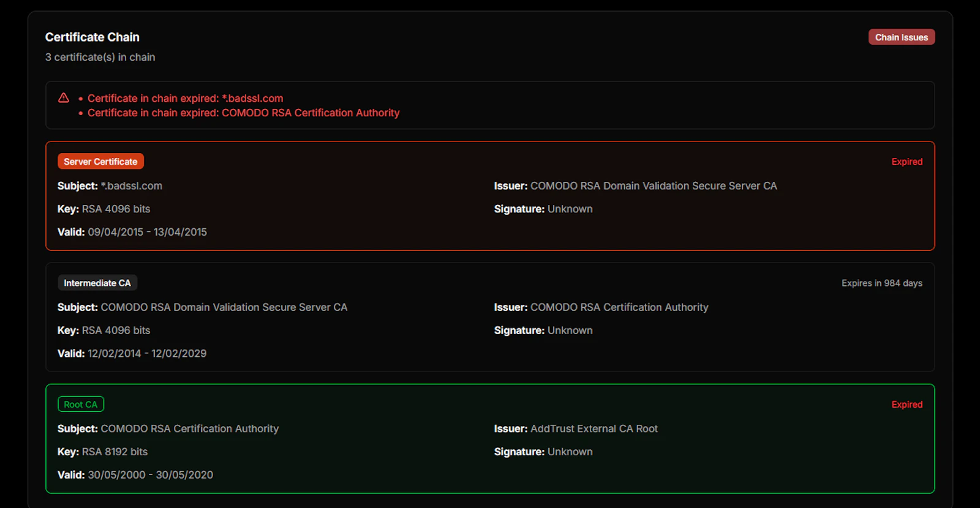Select validity dates 09/04/2015 - 13/04/2015
The height and width of the screenshot is (508, 980).
(132, 233)
